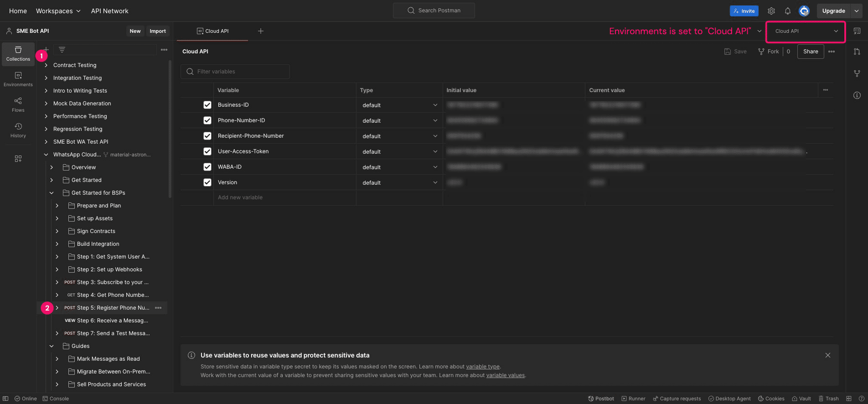This screenshot has height=404, width=868.
Task: Click the Search Postman field
Action: pyautogui.click(x=434, y=10)
